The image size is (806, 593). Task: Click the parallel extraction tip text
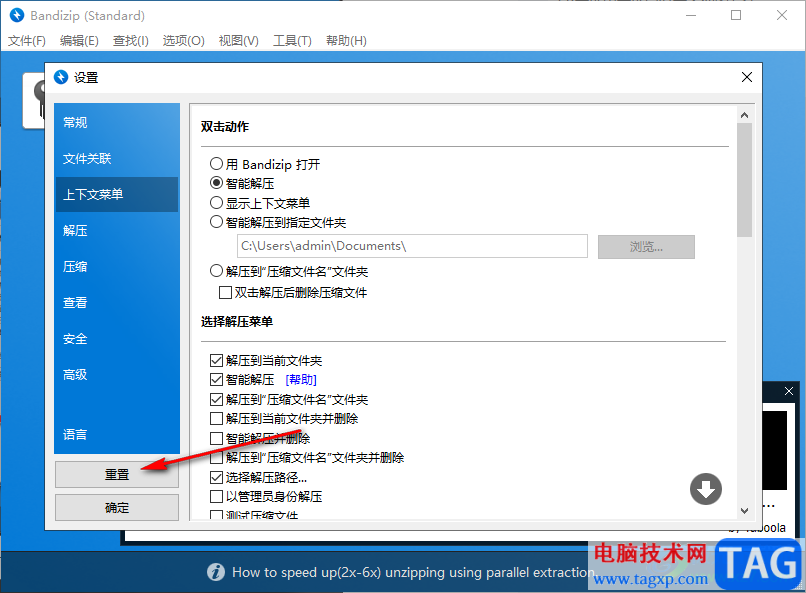click(413, 572)
